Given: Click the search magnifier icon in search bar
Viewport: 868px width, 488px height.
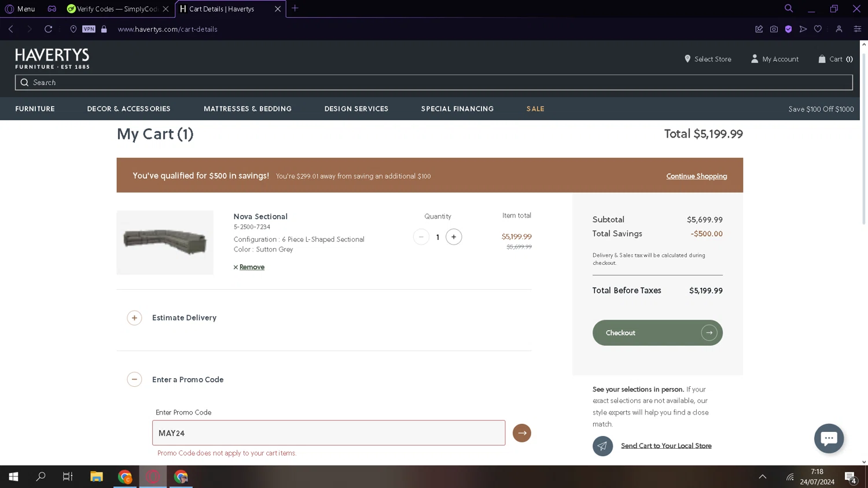Looking at the screenshot, I should tap(24, 82).
